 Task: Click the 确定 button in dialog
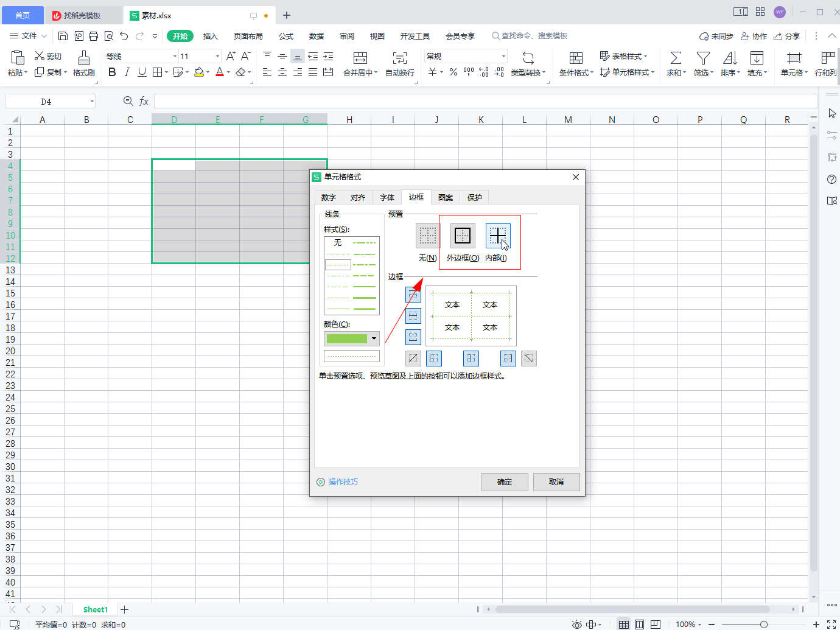pyautogui.click(x=505, y=482)
